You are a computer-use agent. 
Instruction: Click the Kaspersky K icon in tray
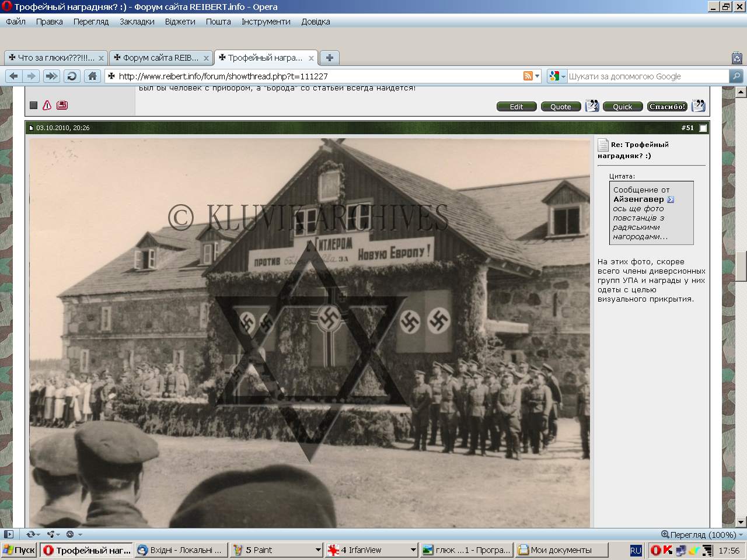coord(668,550)
